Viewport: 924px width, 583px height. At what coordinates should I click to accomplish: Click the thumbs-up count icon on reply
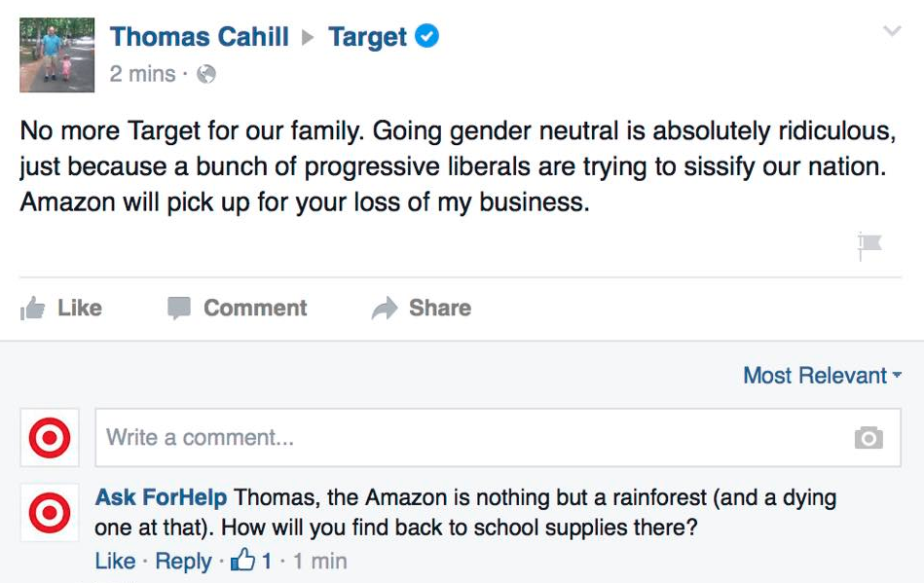coord(242,561)
